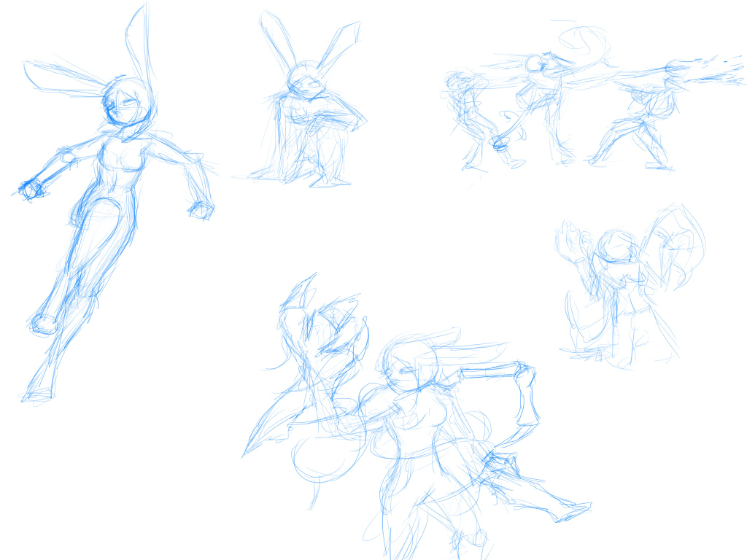The image size is (747, 560).
Task: Click the head of the large floating figure
Action: tap(126, 106)
